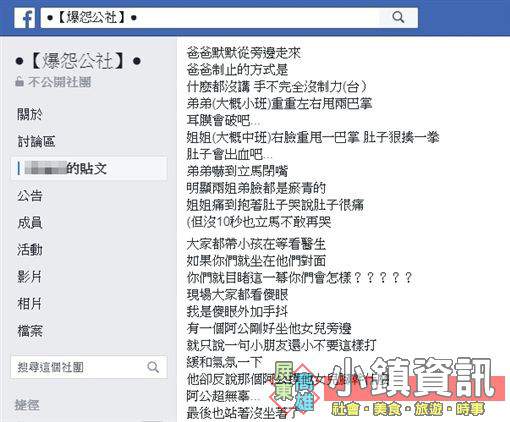
Task: Open the 檔案 section
Action: click(x=30, y=331)
